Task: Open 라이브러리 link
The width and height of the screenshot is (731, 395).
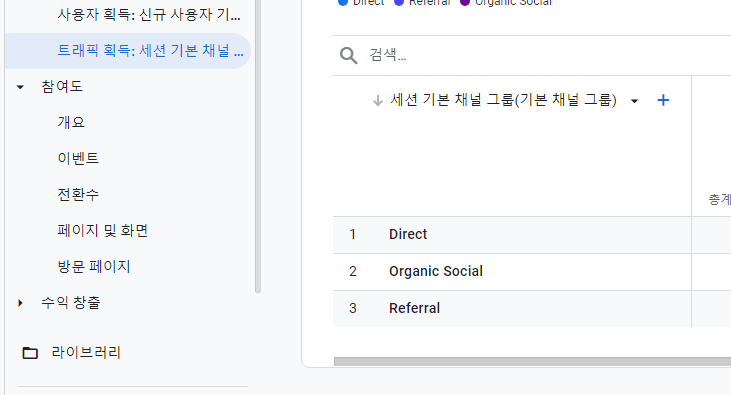Action: pos(86,353)
